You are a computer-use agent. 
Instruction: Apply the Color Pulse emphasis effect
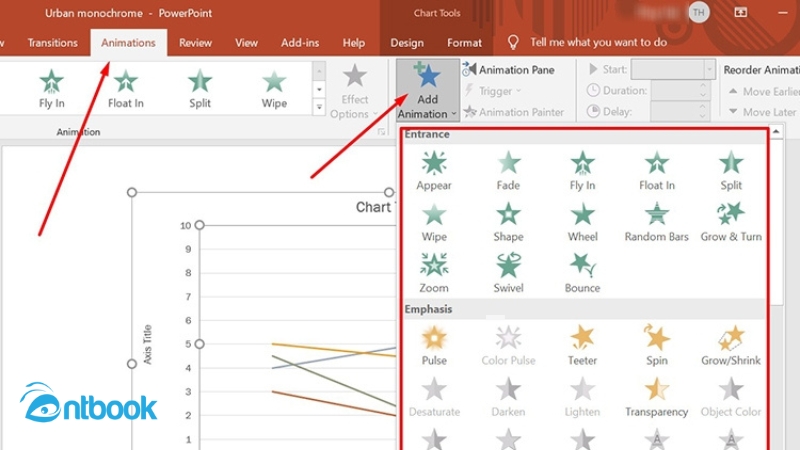pos(508,346)
